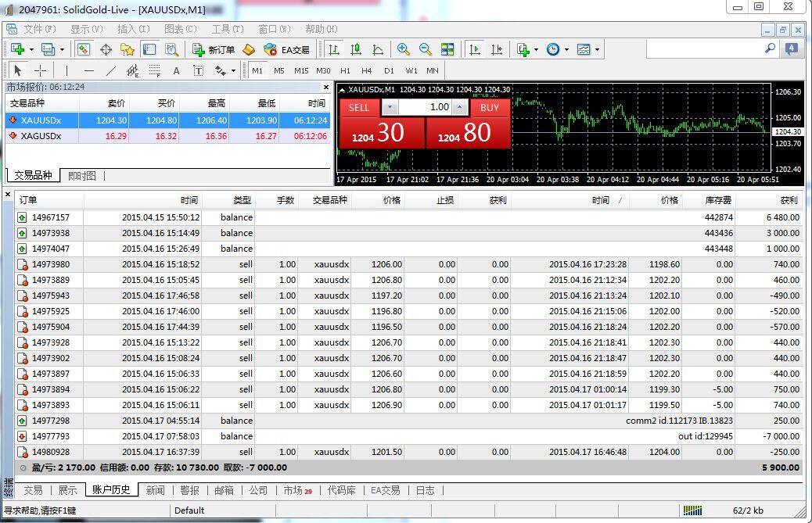Open the 图表 menu

pos(181,29)
